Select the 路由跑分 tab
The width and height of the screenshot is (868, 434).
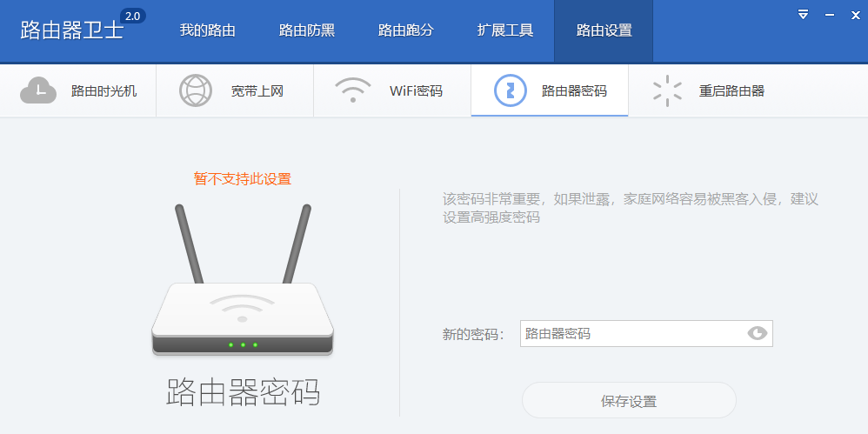click(x=406, y=30)
